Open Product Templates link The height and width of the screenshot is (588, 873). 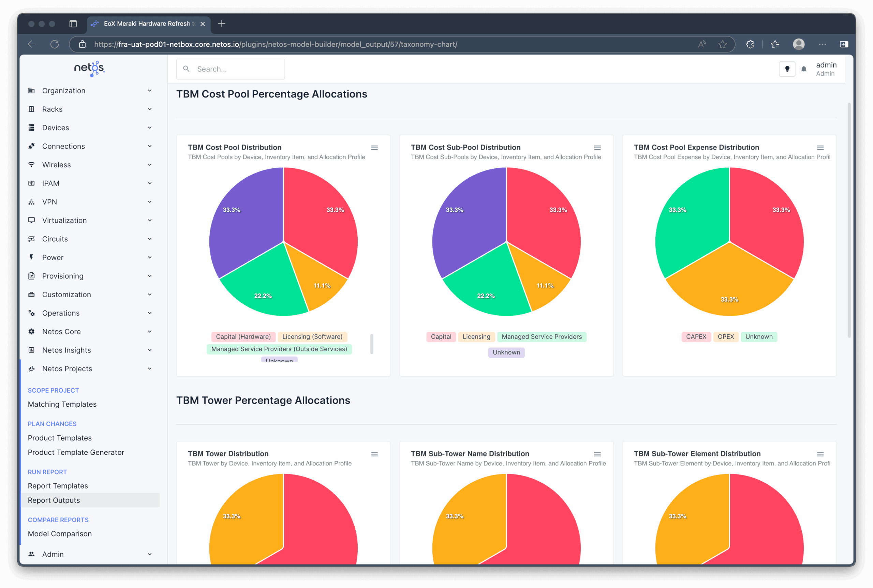tap(60, 438)
